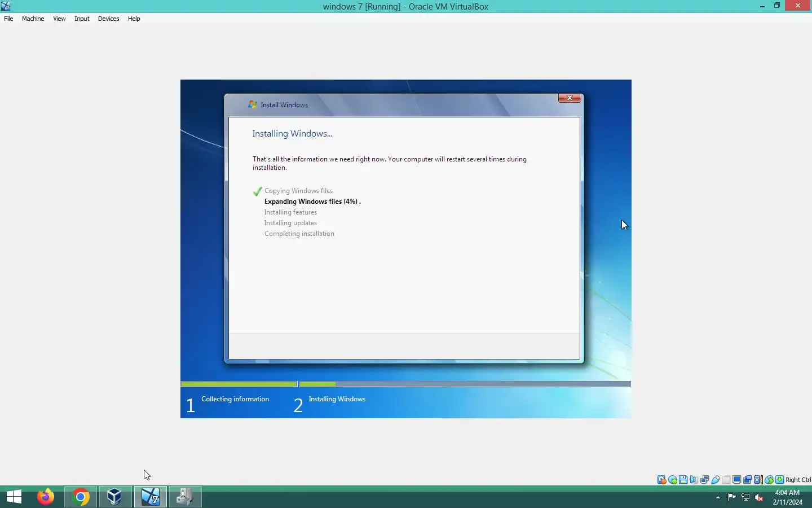The height and width of the screenshot is (508, 812).
Task: Open the Help menu
Action: (x=134, y=19)
